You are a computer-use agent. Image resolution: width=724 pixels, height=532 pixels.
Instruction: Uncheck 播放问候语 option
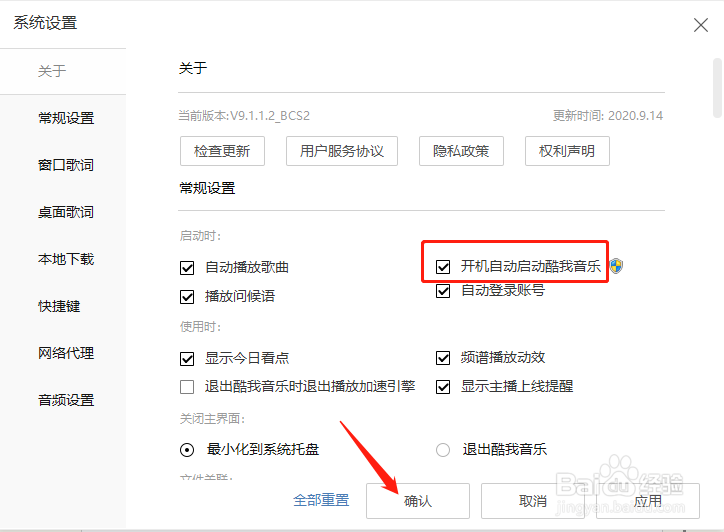point(187,296)
